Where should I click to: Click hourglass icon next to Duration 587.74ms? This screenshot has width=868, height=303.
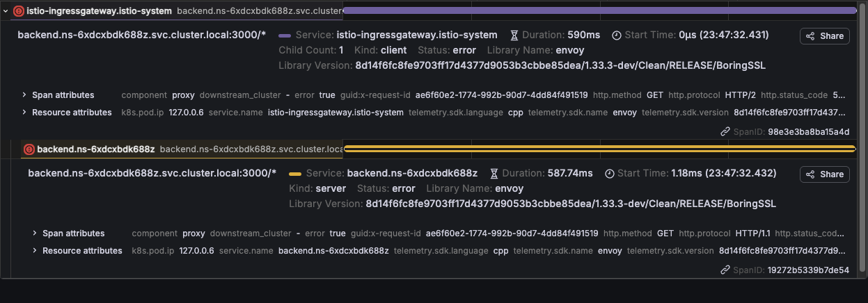point(495,173)
